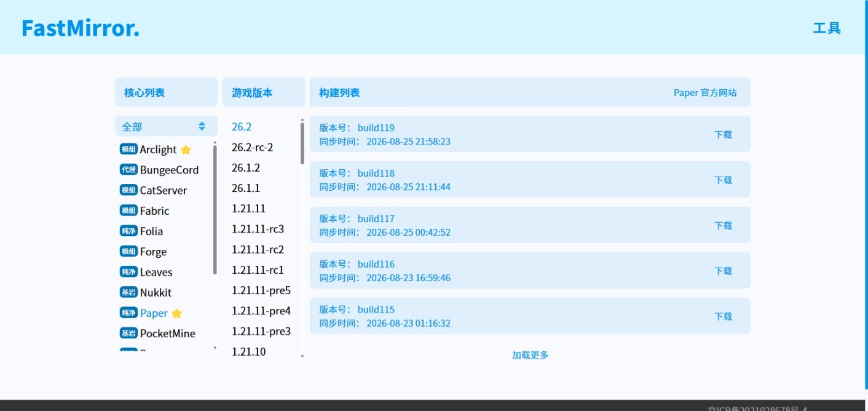Click the 纯净 badge beside Paper
The height and width of the screenshot is (411, 868).
128,312
